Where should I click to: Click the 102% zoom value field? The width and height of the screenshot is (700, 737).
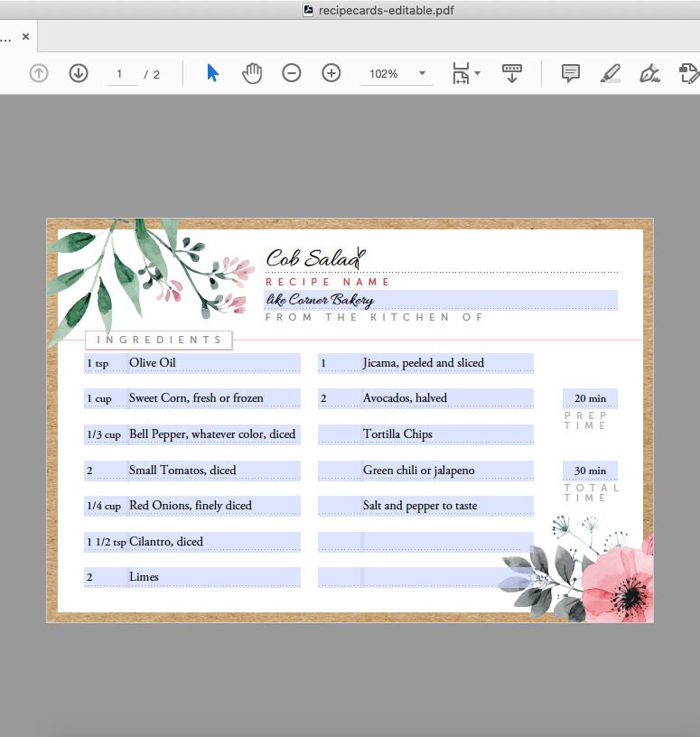384,74
